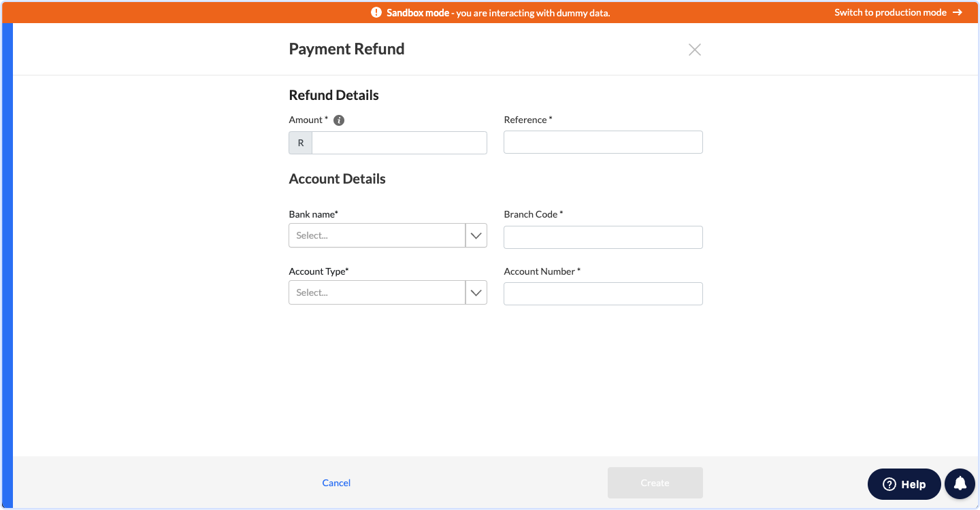Click the Payment Refund title
The width and height of the screenshot is (980, 510).
click(346, 49)
